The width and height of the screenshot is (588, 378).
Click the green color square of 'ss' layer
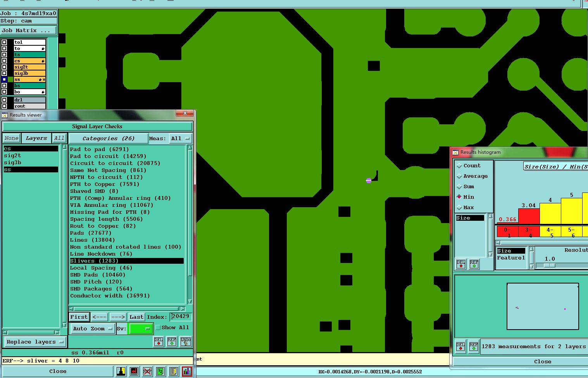10,79
